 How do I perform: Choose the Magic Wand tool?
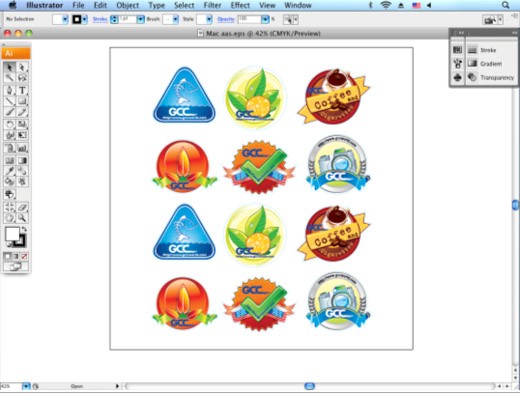tap(9, 78)
